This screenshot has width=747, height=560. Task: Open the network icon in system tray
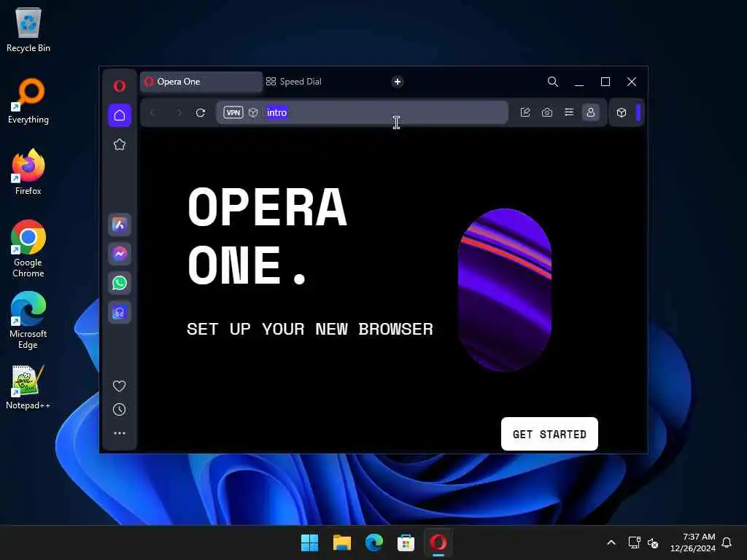[634, 542]
